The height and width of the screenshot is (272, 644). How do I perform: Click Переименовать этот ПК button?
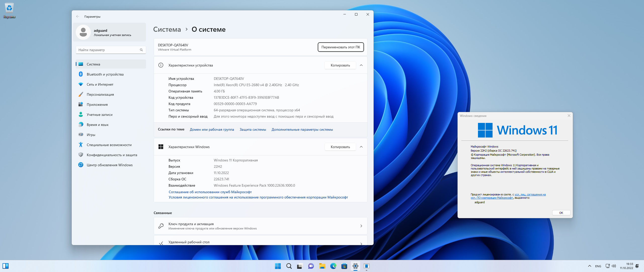click(341, 47)
